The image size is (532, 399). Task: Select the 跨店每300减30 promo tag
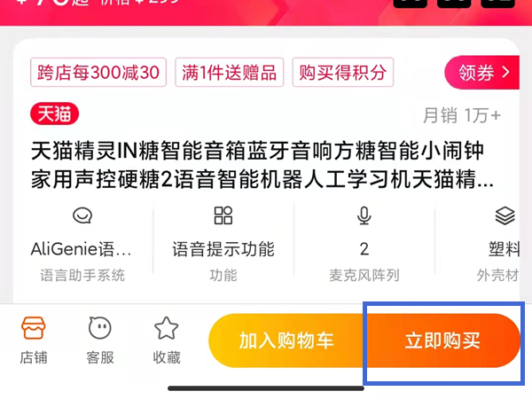click(98, 73)
